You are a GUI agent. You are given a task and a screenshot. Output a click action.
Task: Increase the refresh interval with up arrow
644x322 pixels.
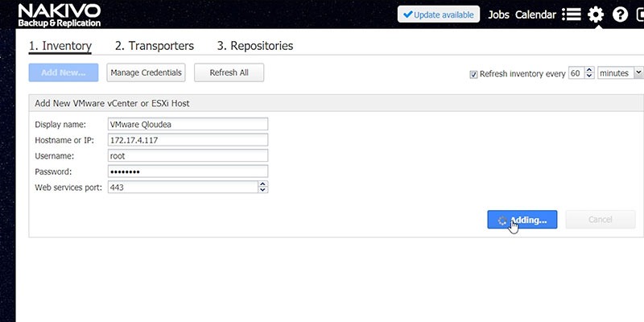[x=589, y=70]
